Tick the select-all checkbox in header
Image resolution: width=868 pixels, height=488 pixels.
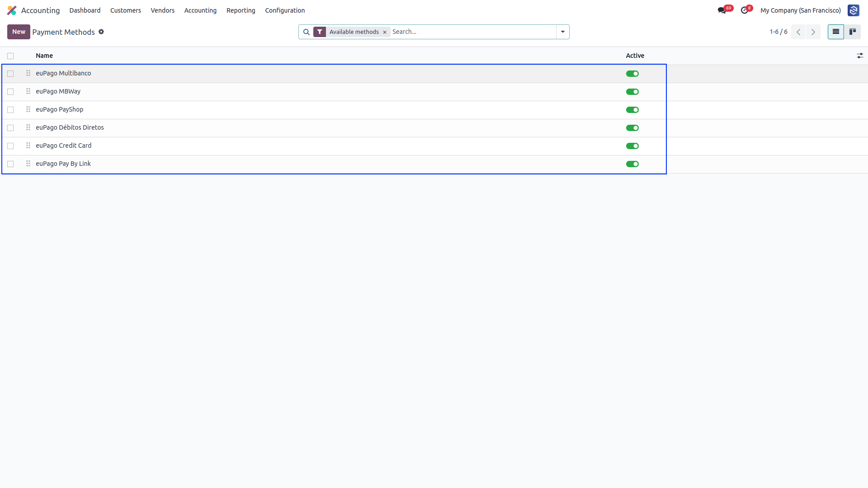[10, 56]
